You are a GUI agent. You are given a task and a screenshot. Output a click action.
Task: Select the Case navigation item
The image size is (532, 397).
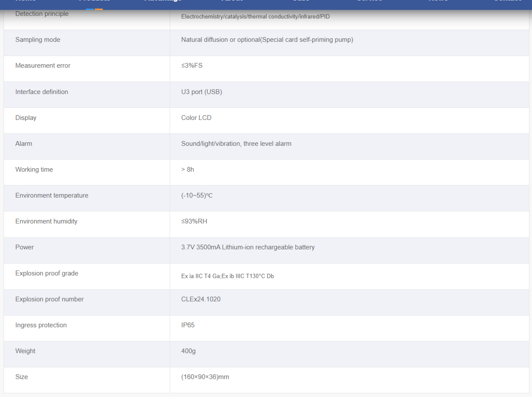click(301, 1)
